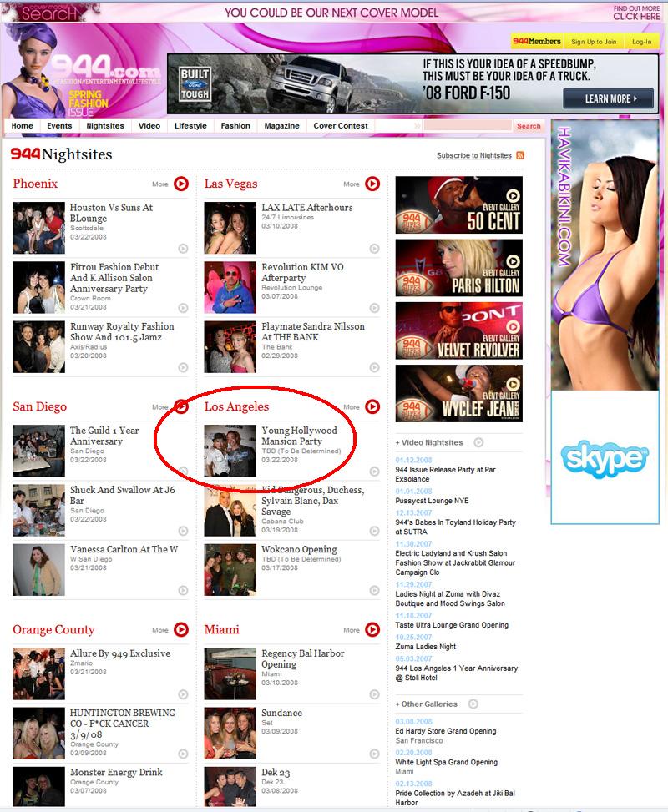Click the gray play icon beside Video Nightsites
Image resolution: width=668 pixels, height=812 pixels.
click(478, 442)
